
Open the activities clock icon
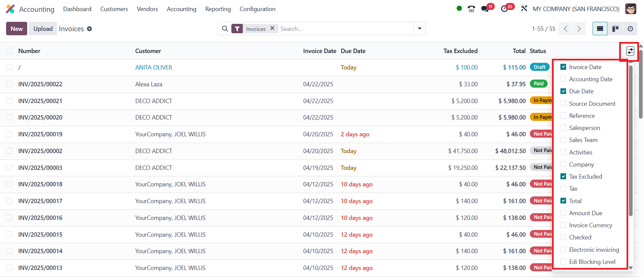(504, 9)
